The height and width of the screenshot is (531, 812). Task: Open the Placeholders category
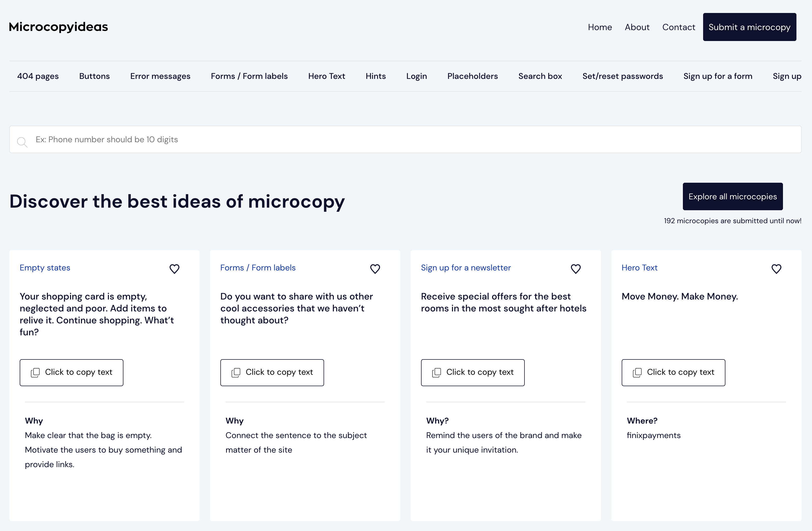coord(473,76)
